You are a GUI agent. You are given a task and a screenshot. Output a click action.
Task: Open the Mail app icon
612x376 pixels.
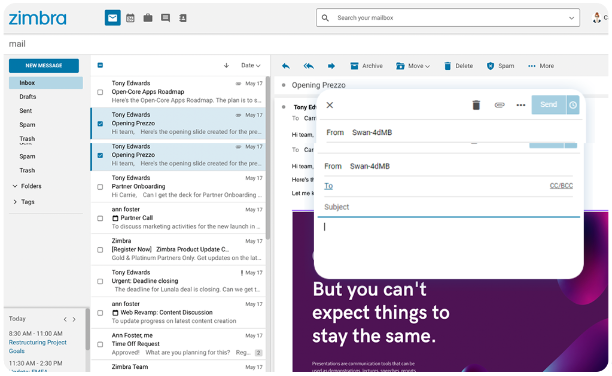click(x=112, y=18)
